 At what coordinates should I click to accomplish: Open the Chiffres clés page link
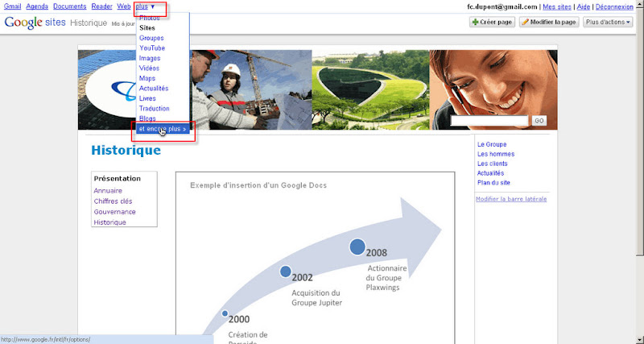click(x=113, y=201)
